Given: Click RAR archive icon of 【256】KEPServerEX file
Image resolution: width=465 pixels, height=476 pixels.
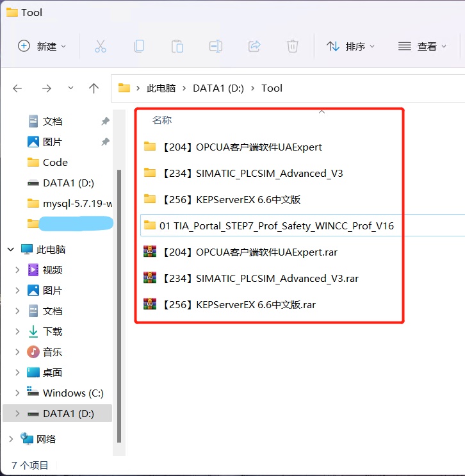Looking at the screenshot, I should pyautogui.click(x=150, y=304).
